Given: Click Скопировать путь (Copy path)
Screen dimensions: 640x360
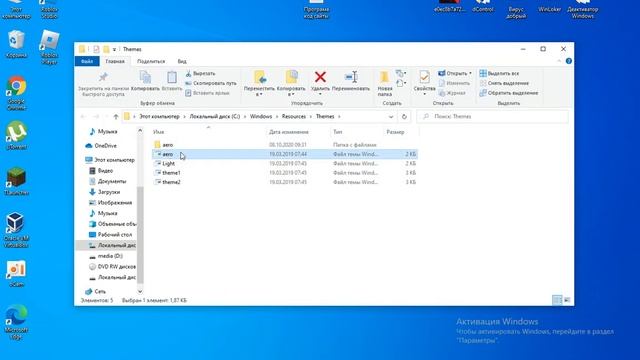Looking at the screenshot, I should 211,83.
